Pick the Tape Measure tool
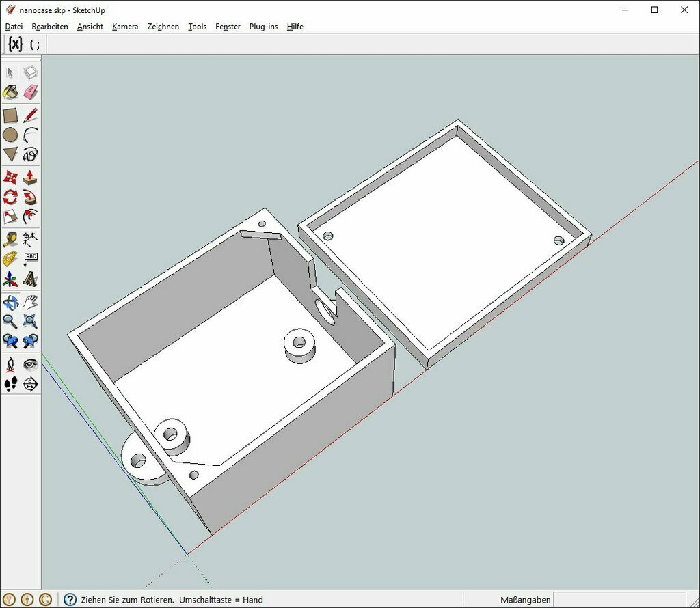 [10, 238]
